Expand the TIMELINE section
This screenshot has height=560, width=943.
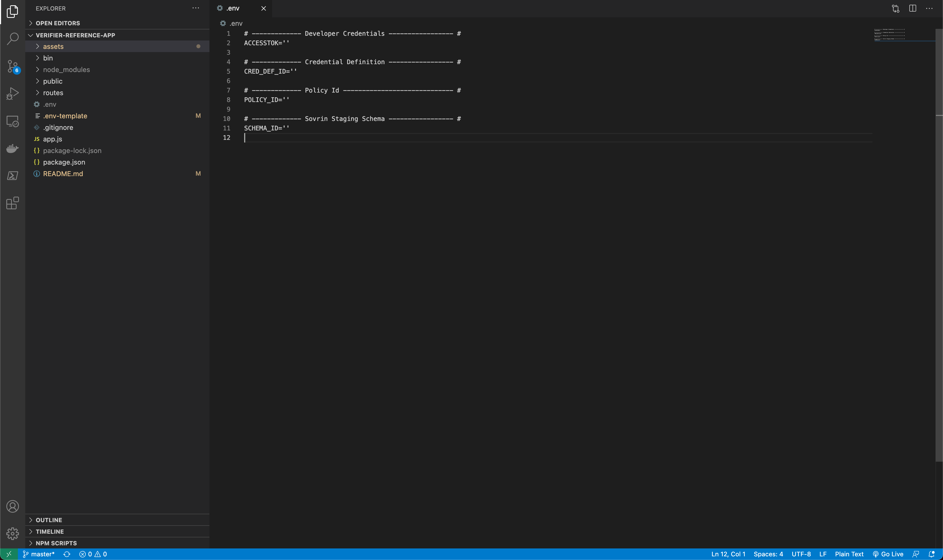[117, 532]
